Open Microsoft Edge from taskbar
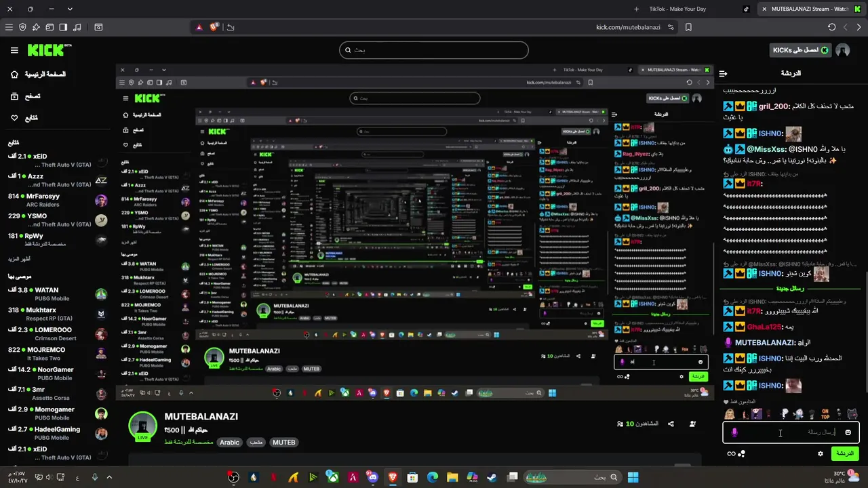 coord(432,477)
